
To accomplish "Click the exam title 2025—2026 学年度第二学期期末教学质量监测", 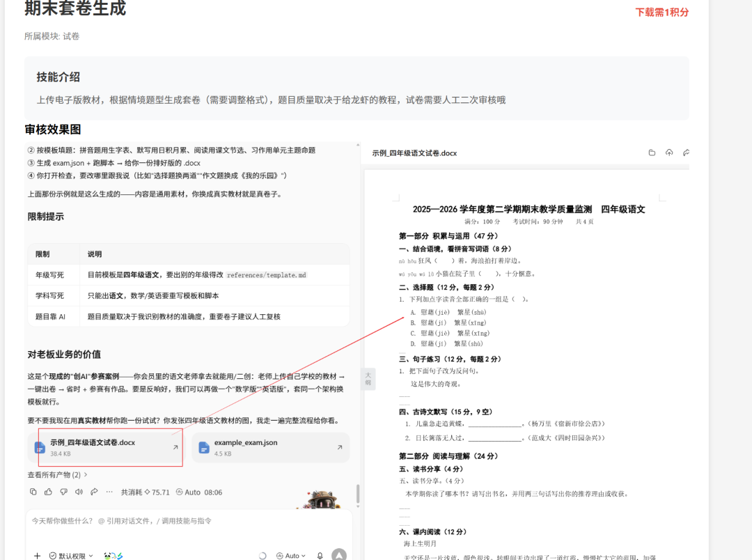I will [x=502, y=209].
